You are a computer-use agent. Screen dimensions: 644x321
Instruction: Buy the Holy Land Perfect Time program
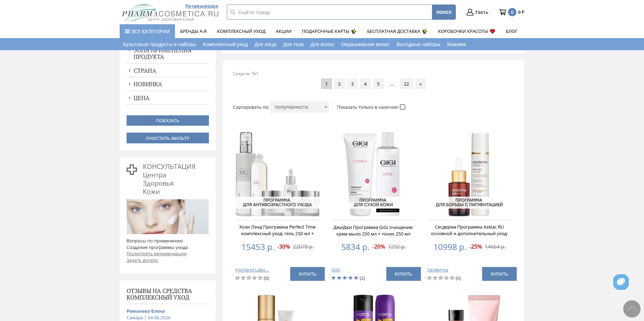[307, 274]
